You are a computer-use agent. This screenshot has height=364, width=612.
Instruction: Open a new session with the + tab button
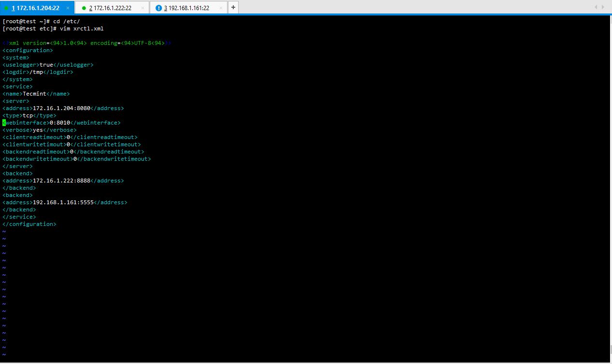(232, 7)
